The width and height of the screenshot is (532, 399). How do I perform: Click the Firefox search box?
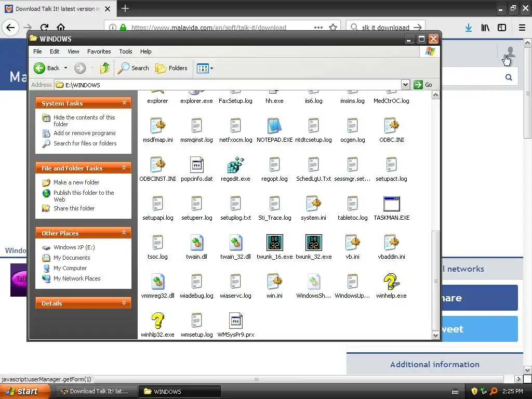click(x=385, y=27)
